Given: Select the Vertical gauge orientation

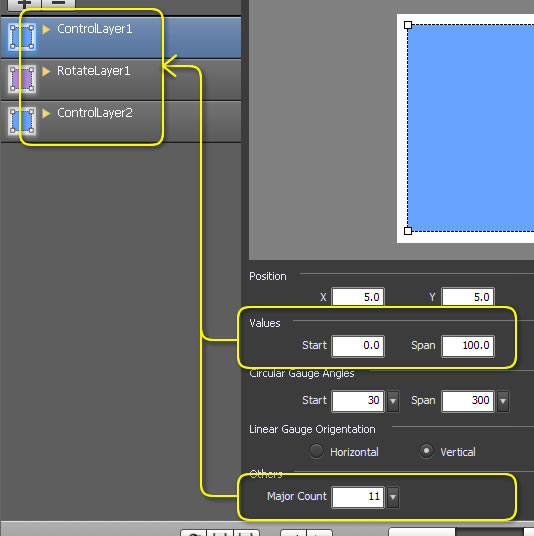Looking at the screenshot, I should point(426,451).
